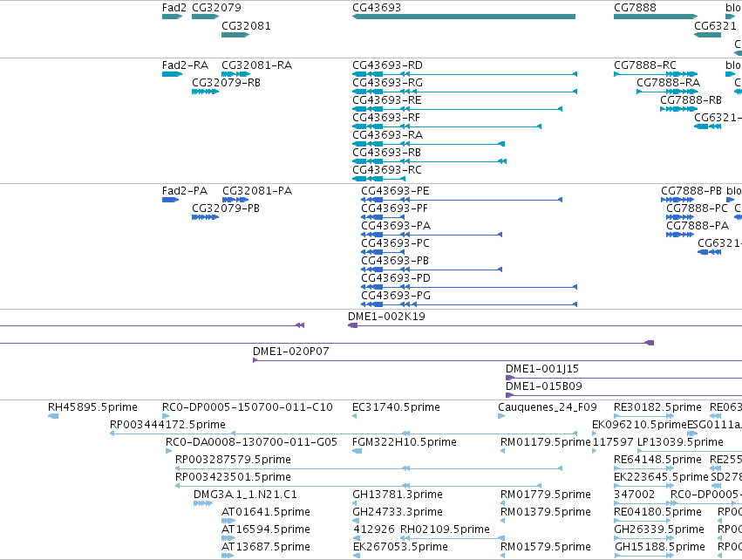Select protein CG43693-PB
Image resolution: width=742 pixels, height=560 pixels.
click(432, 270)
